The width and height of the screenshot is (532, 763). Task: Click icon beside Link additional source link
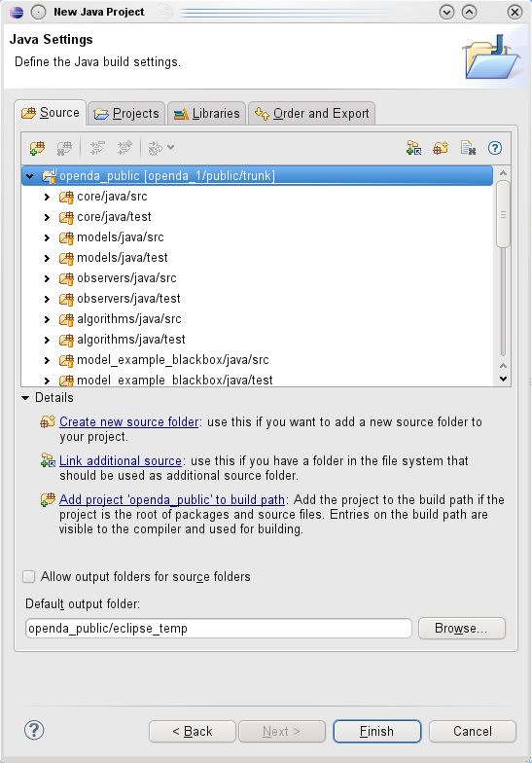(48, 460)
